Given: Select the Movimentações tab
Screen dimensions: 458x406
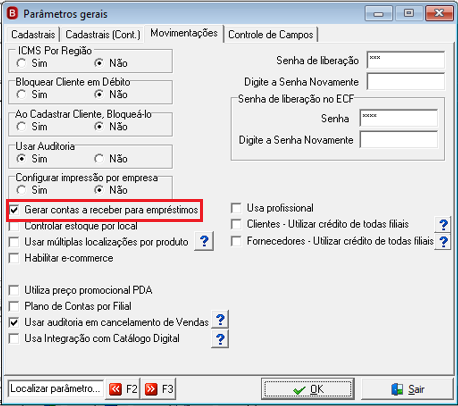Looking at the screenshot, I should pyautogui.click(x=184, y=33).
